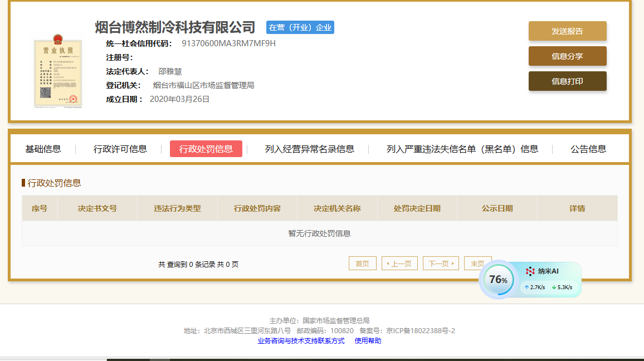Click the 处罚决定日期 column header
Image resolution: width=644 pixels, height=361 pixels.
click(417, 208)
